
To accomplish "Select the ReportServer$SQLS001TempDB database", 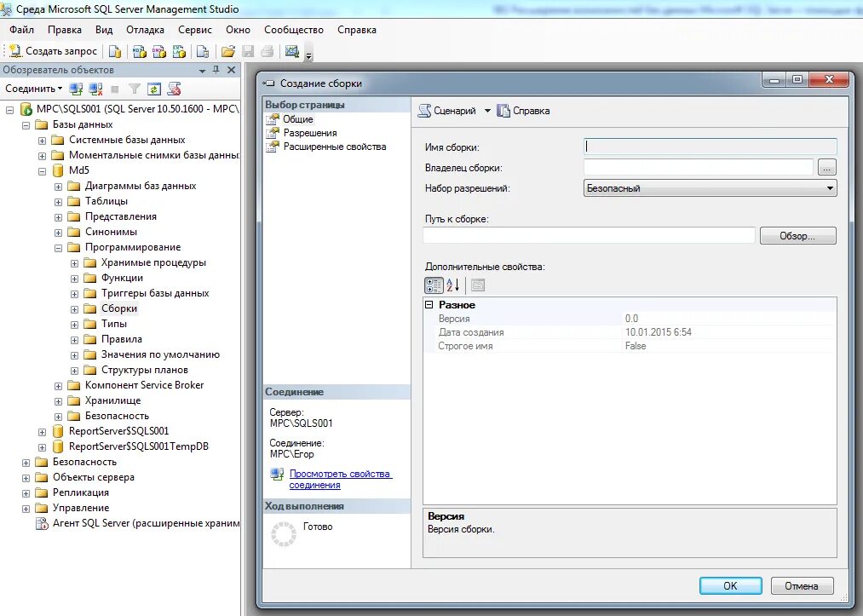I will click(x=138, y=446).
